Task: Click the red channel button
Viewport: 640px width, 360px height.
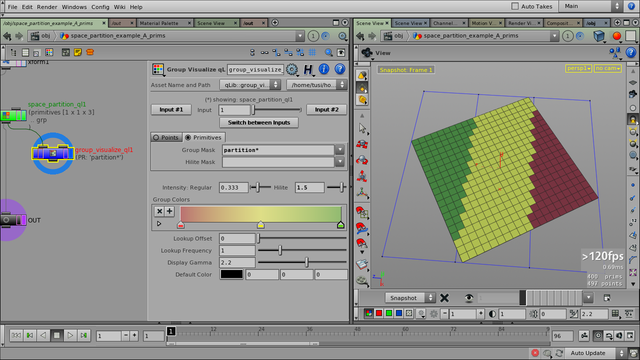Action: (379, 313)
